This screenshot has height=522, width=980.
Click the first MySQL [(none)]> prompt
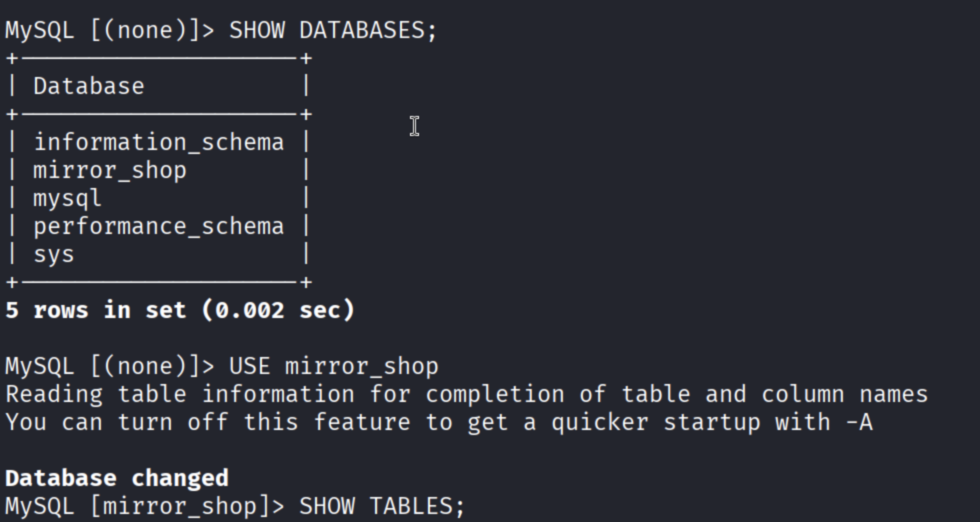click(x=109, y=30)
